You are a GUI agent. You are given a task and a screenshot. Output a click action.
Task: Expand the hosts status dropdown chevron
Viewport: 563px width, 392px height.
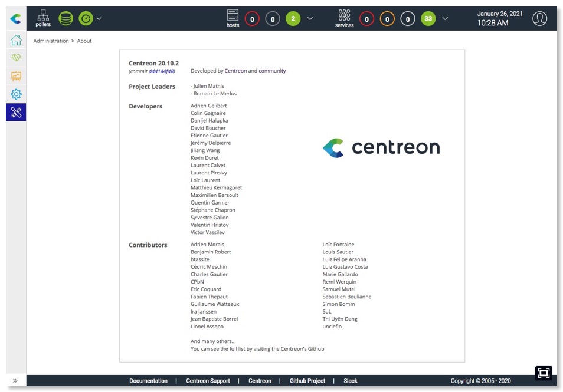pyautogui.click(x=310, y=18)
